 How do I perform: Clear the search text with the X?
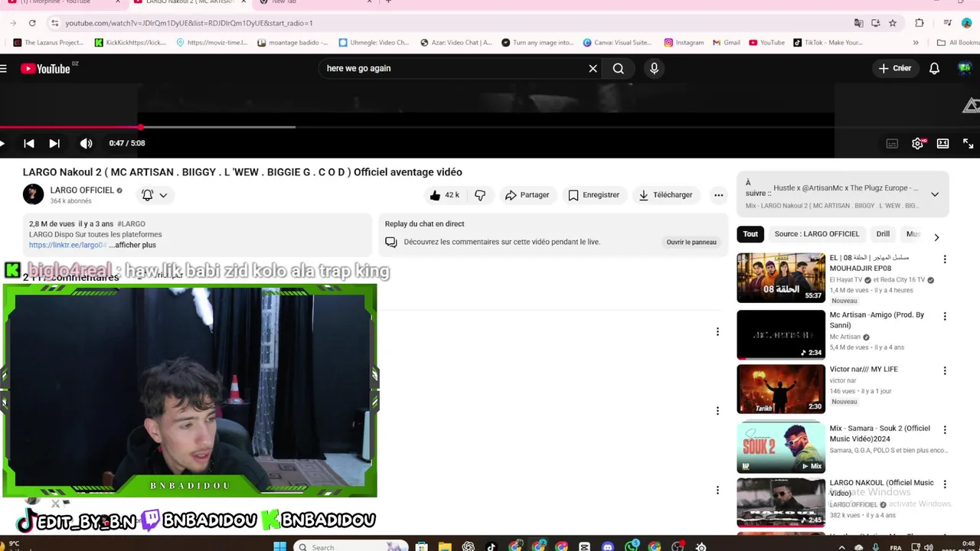(x=593, y=69)
